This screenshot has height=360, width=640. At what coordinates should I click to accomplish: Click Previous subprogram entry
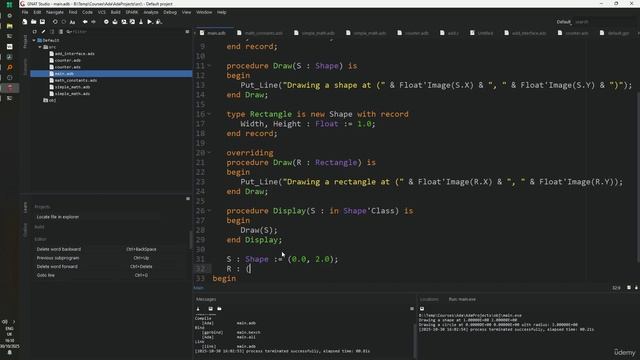[x=58, y=258]
